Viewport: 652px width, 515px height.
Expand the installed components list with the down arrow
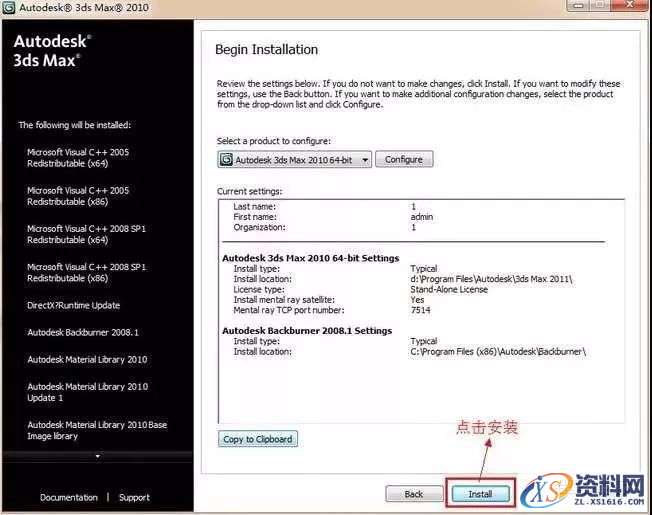coord(98,456)
